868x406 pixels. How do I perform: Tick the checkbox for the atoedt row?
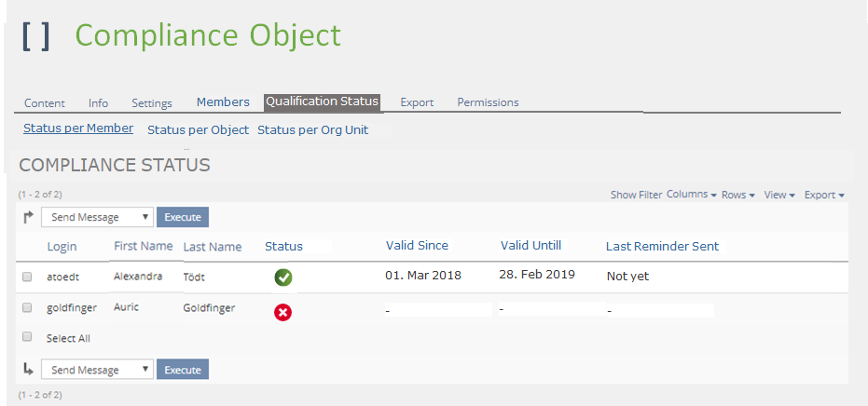coord(27,277)
